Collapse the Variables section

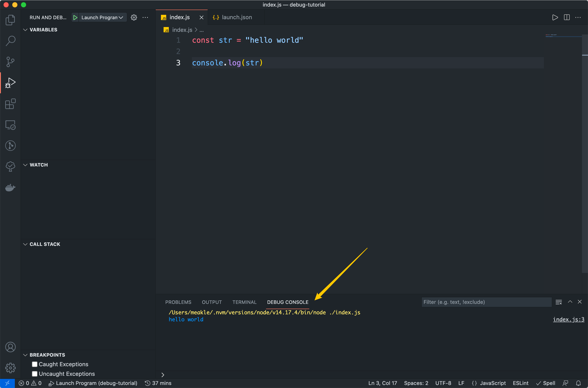click(x=25, y=30)
